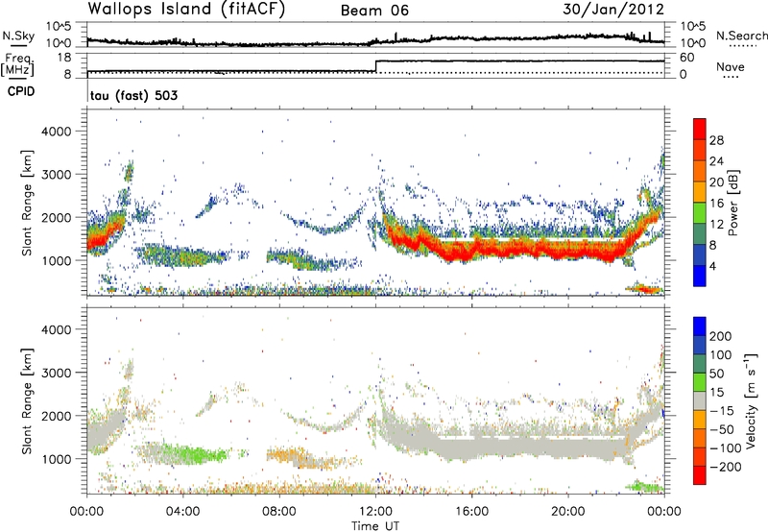Click the 'Beam 06' label
This screenshot has width=768, height=532.
(x=374, y=11)
